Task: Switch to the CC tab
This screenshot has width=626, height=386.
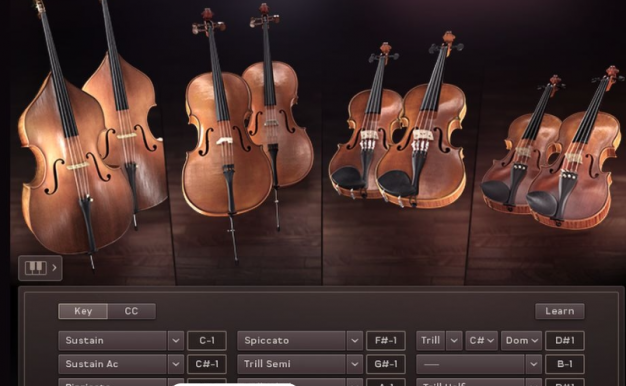Action: click(x=131, y=311)
